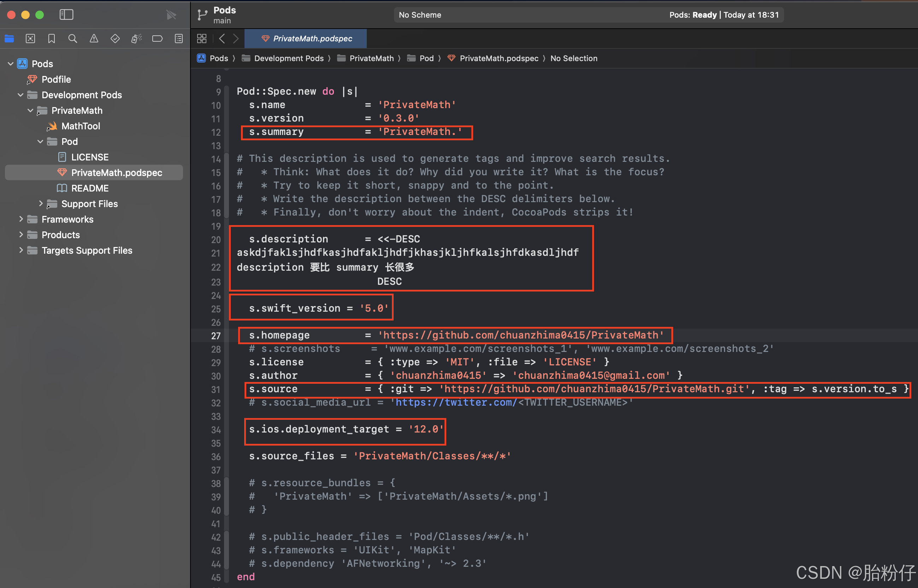Select PrivateMath.podspec in the navigator

[94, 172]
